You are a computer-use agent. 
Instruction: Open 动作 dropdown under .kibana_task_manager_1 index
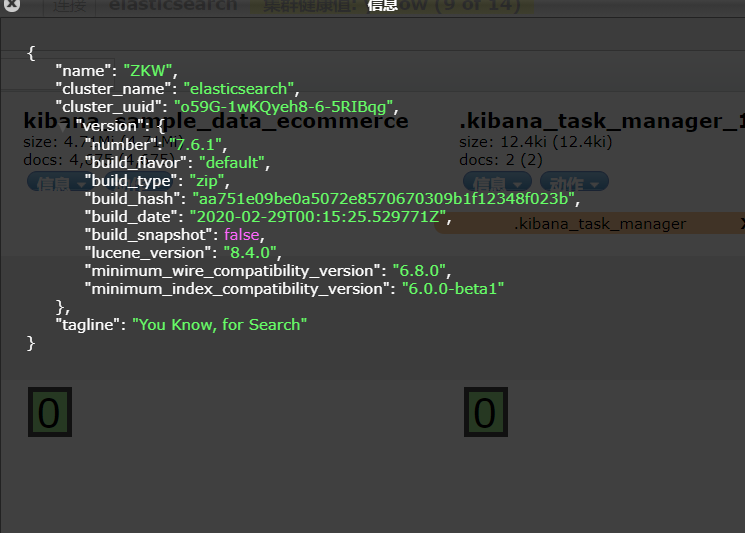pyautogui.click(x=574, y=182)
